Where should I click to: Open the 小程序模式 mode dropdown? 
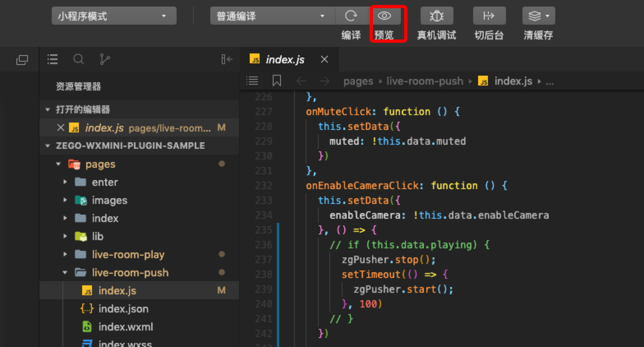click(114, 16)
